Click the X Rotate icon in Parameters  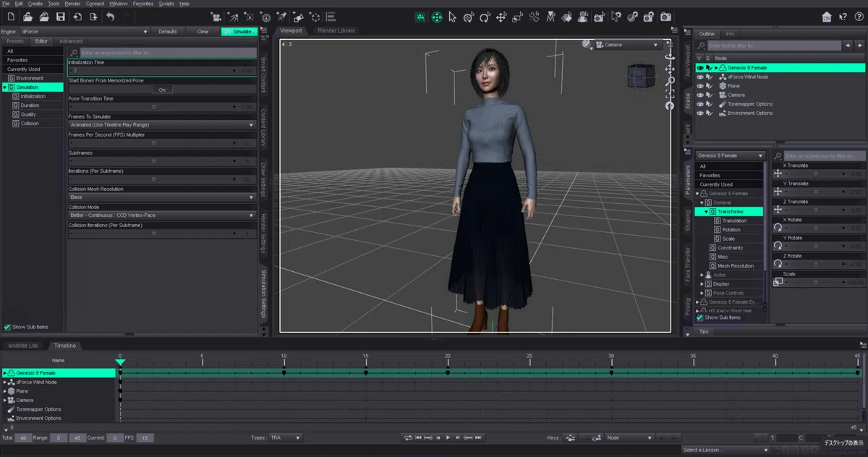[x=778, y=228]
